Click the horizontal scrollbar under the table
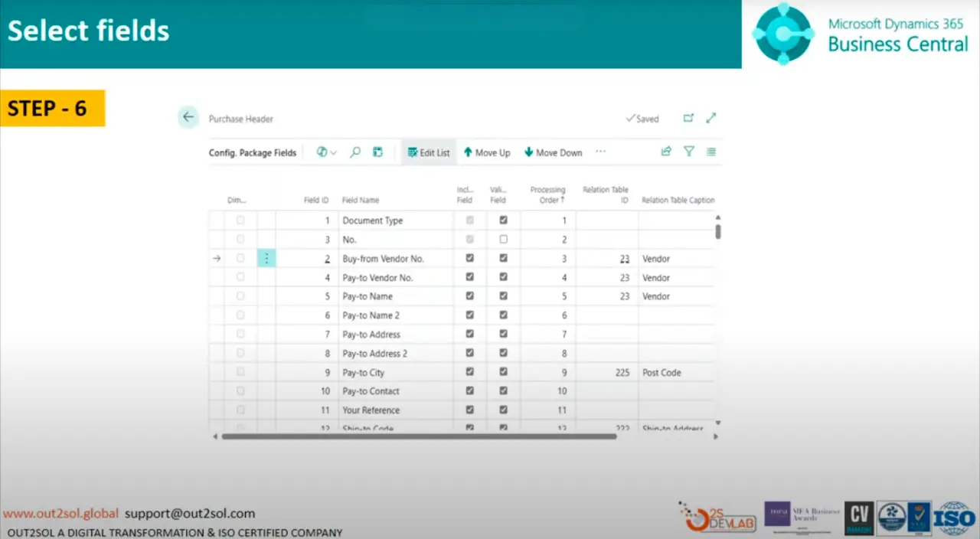The image size is (980, 539). pos(419,436)
